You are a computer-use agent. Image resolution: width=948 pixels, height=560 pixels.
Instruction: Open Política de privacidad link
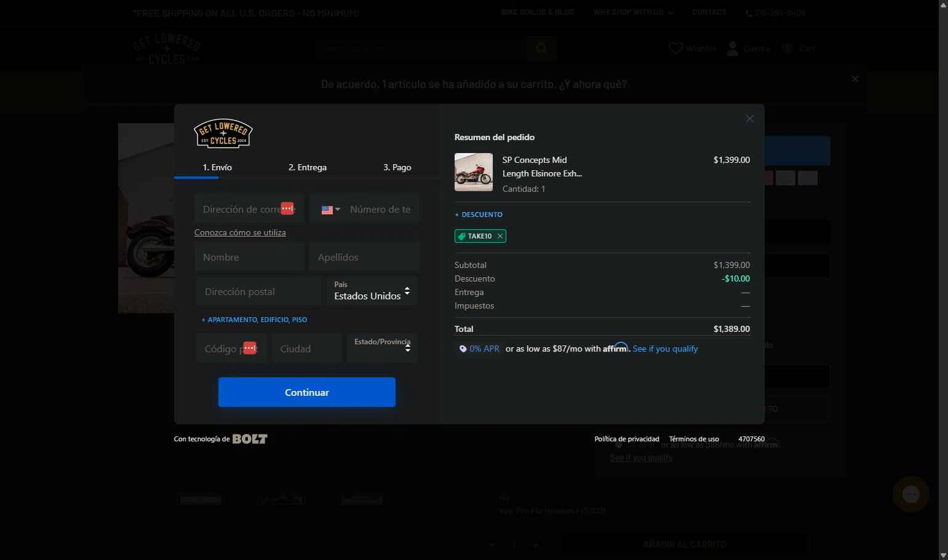tap(627, 439)
